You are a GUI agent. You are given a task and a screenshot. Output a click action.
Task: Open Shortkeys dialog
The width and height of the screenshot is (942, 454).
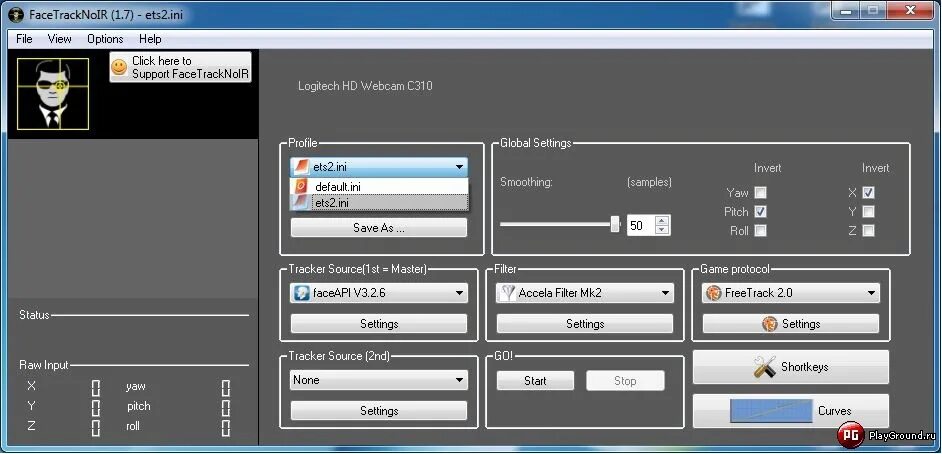[x=791, y=367]
